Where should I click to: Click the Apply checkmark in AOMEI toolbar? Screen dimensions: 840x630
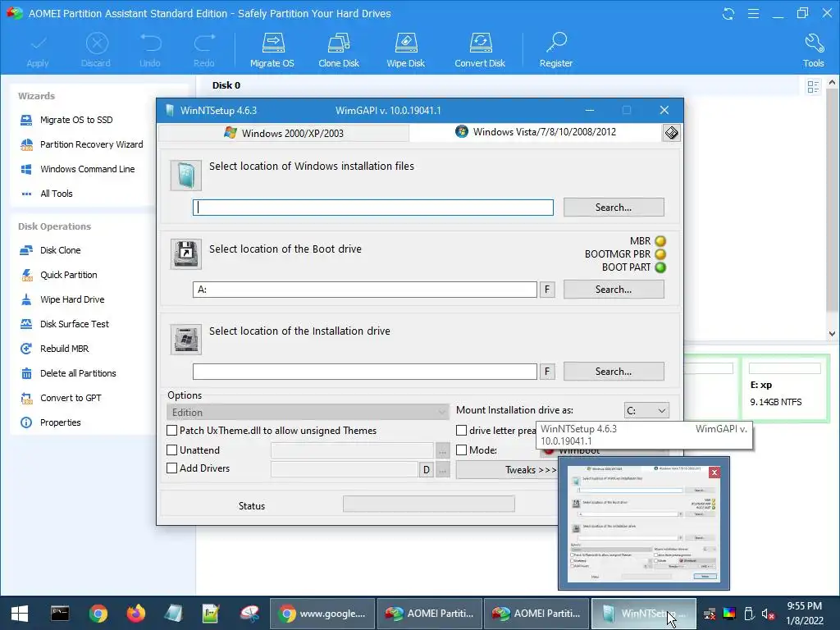pyautogui.click(x=38, y=49)
